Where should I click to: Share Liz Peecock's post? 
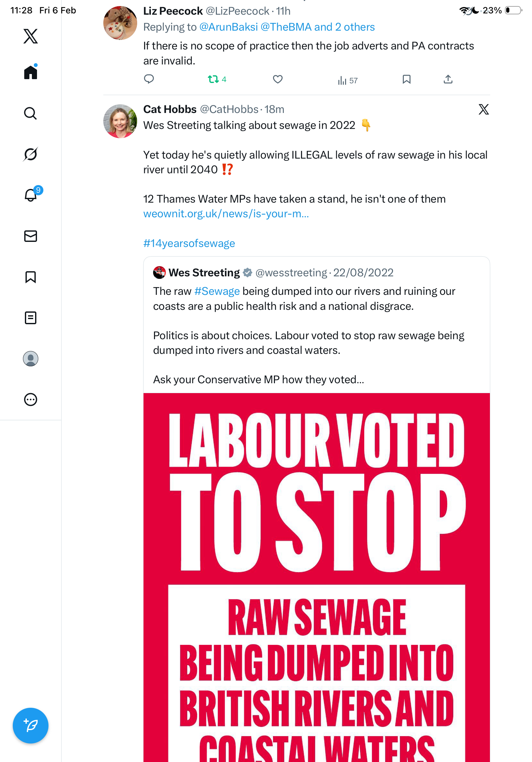[448, 79]
